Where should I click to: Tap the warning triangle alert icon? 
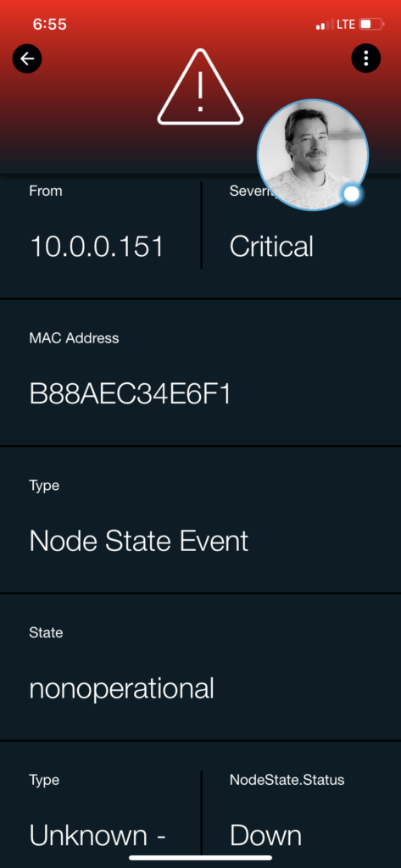tap(200, 87)
